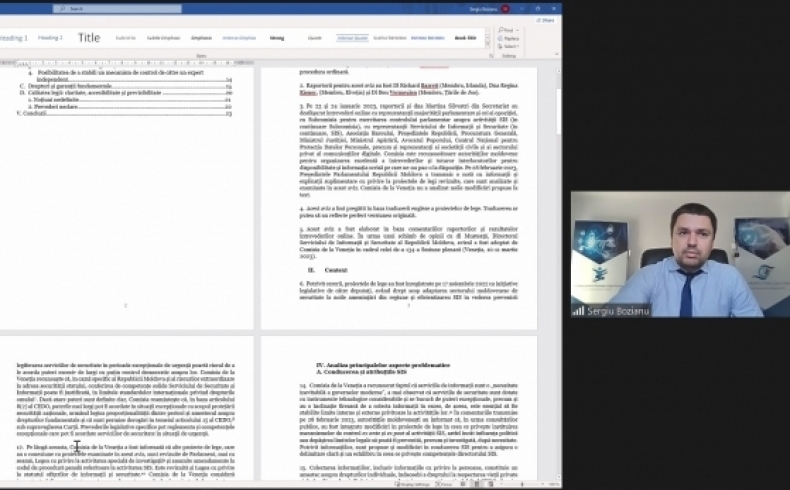Collapse the ribbon with the chevron
The height and width of the screenshot is (490, 790).
557,54
